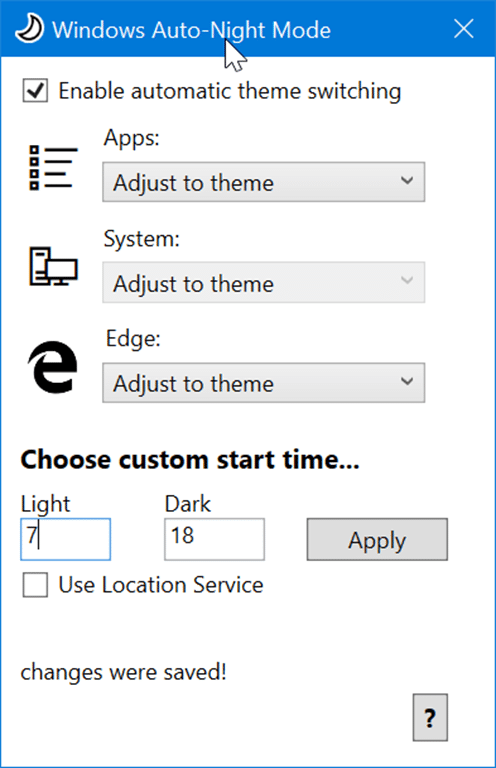Open the Edge theme dropdown
Viewport: 496px width, 768px height.
[x=263, y=383]
